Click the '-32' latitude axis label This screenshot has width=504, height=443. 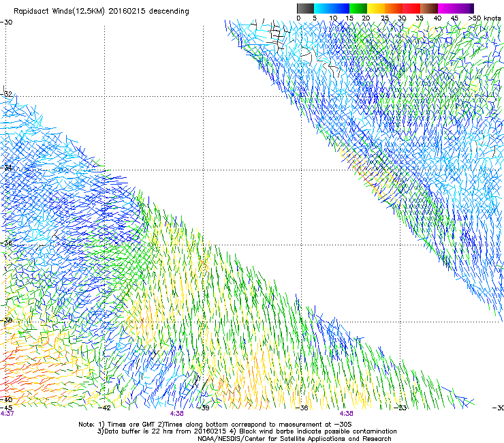point(6,94)
